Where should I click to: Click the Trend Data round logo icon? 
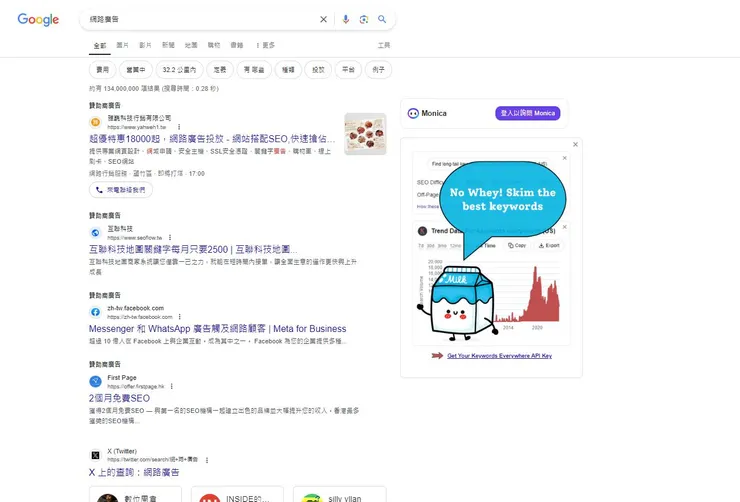coord(422,231)
